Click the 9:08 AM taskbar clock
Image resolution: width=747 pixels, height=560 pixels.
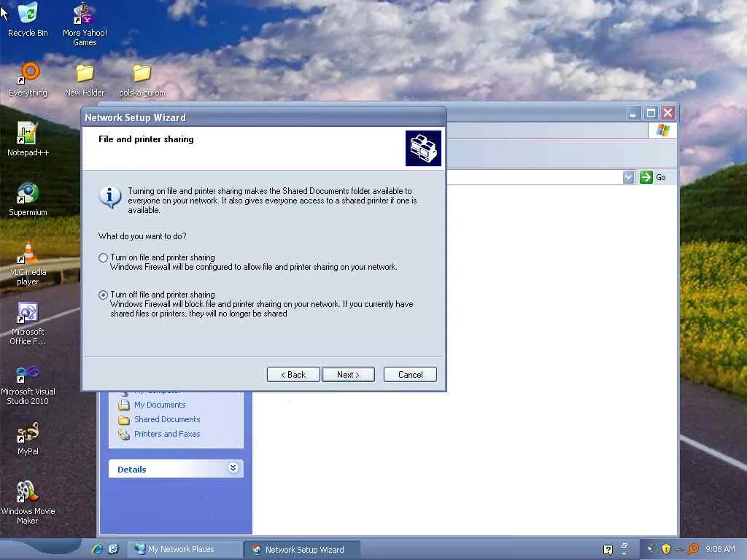pyautogui.click(x=720, y=549)
